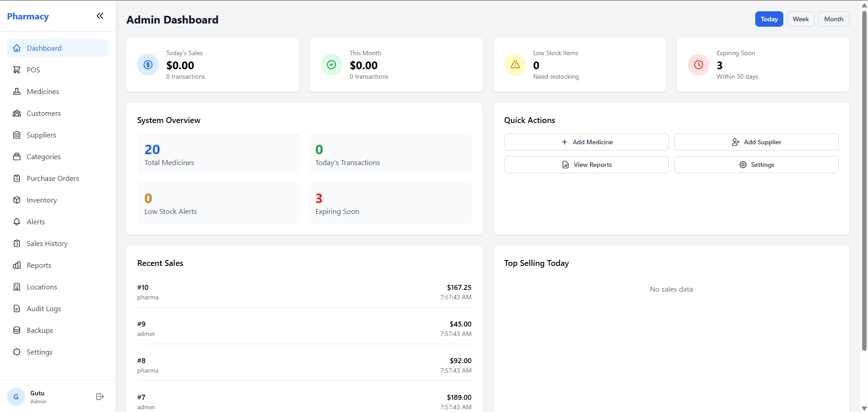Viewport: 868px width, 412px height.
Task: Click the page vertical scrollbar
Action: 864,180
